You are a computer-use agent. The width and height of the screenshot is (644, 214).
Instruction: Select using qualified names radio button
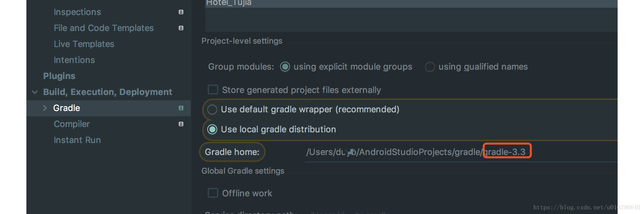click(x=430, y=67)
